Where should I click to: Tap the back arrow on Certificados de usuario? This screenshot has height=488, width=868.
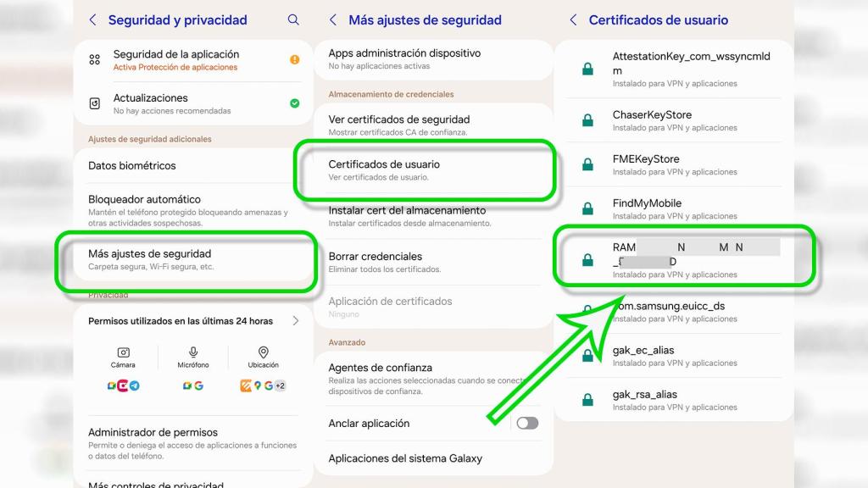572,19
